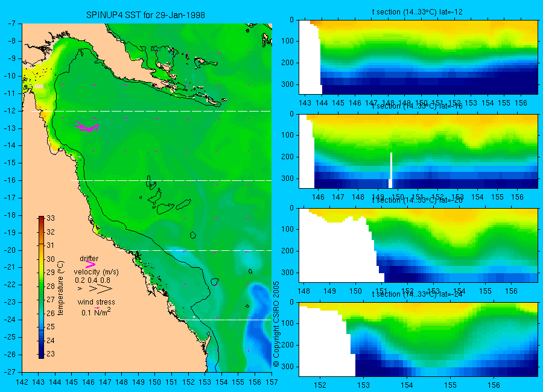Click the '143' label under lat=-12 section
The height and width of the screenshot is (392, 543).
305,103
